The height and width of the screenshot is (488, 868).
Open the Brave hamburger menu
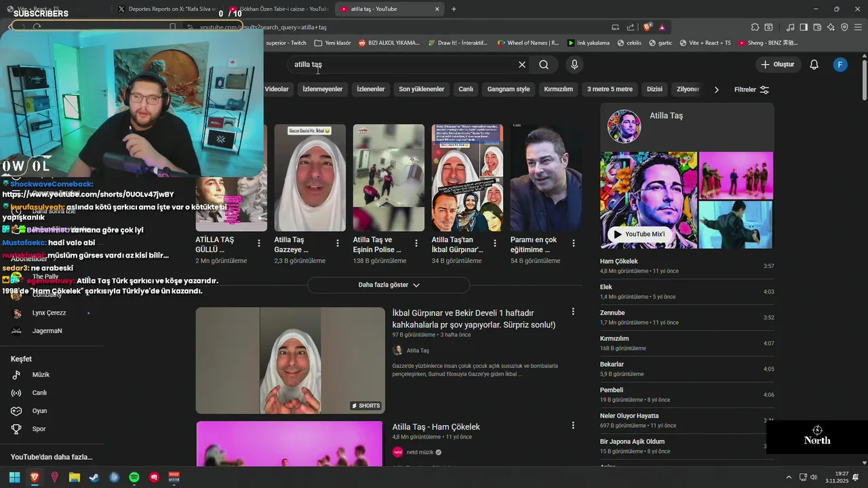click(858, 27)
